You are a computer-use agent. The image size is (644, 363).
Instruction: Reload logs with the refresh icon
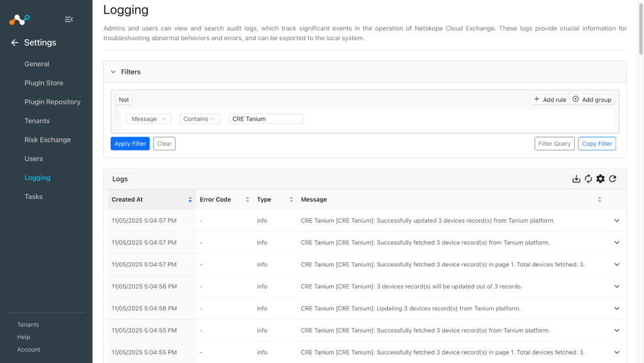coord(613,179)
